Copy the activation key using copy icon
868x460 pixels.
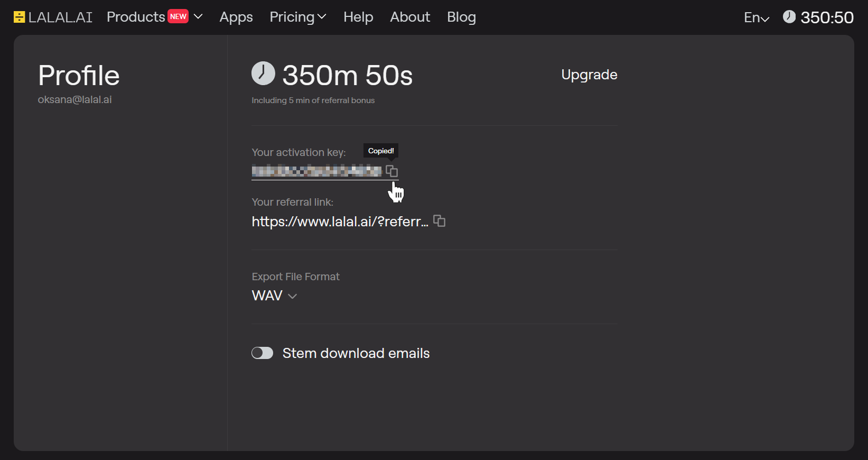pos(391,171)
